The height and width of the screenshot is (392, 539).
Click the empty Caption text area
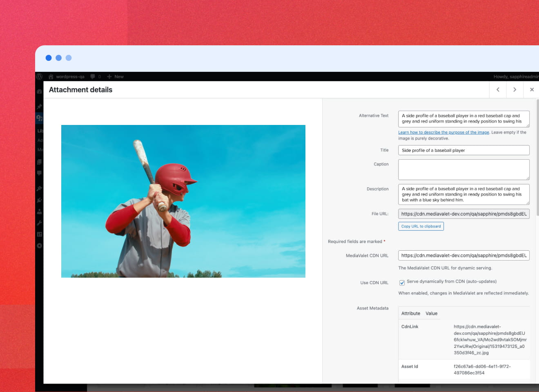pos(464,169)
